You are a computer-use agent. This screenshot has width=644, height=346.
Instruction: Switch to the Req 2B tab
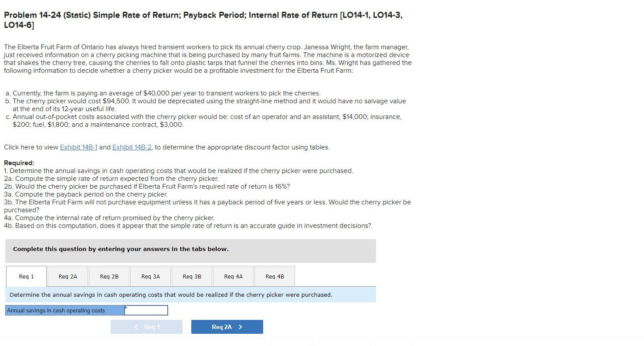[x=108, y=276]
